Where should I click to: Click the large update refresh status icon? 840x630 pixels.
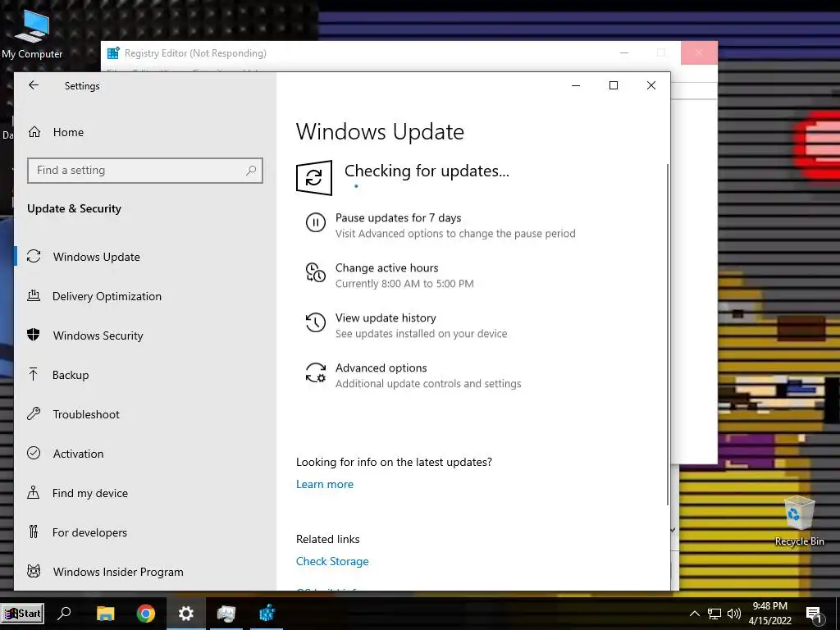click(x=314, y=178)
